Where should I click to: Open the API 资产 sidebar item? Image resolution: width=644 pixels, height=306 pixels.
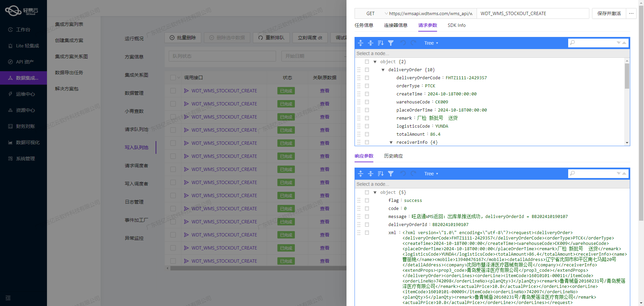23,62
